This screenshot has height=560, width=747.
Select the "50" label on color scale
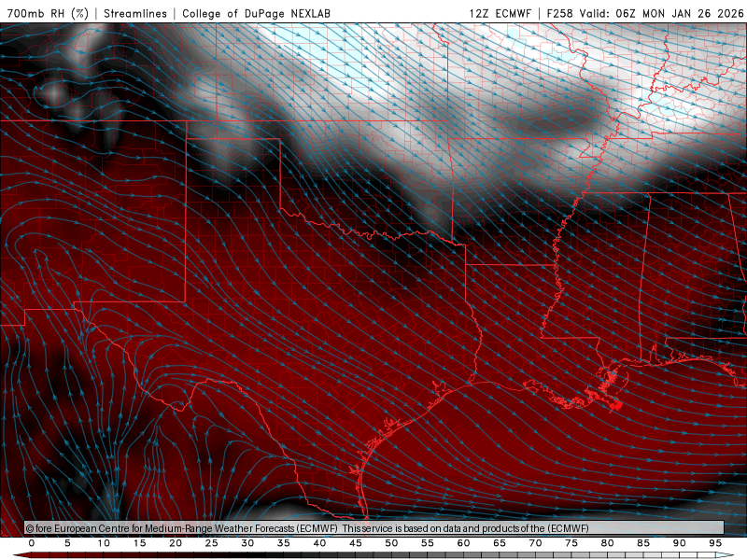[391, 543]
